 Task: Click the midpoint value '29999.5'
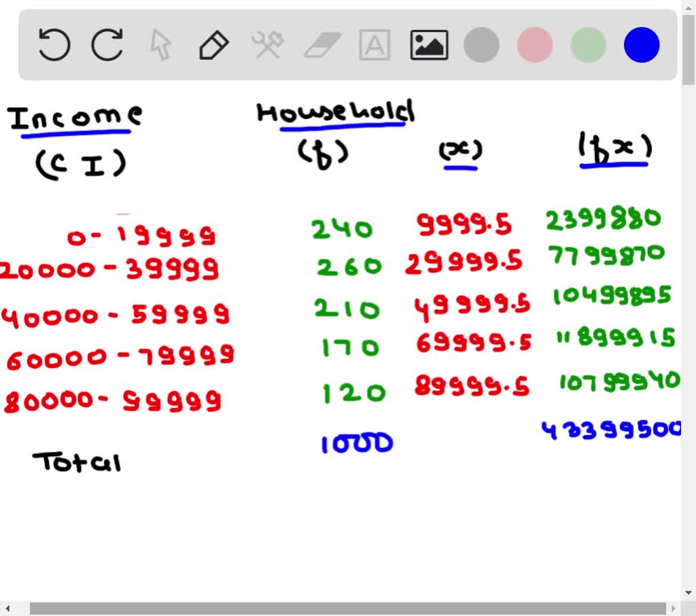click(464, 262)
